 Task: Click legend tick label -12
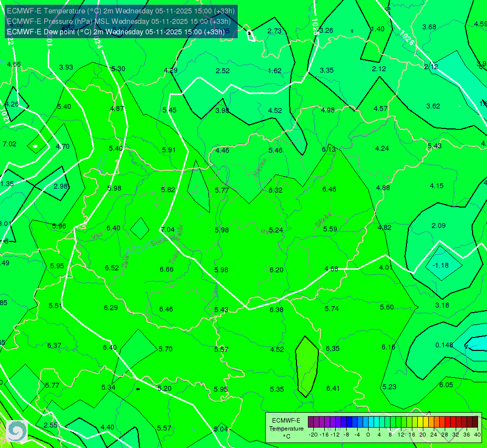click(335, 435)
